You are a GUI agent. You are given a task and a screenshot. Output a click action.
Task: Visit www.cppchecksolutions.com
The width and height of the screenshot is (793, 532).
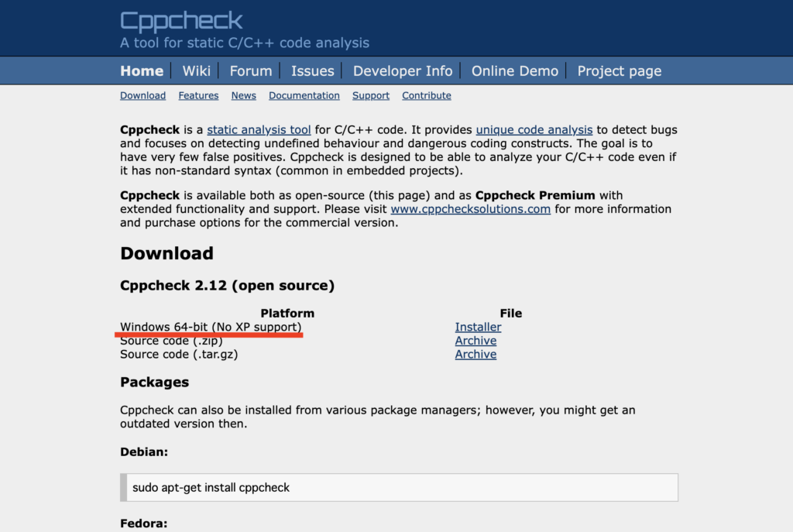[470, 208]
